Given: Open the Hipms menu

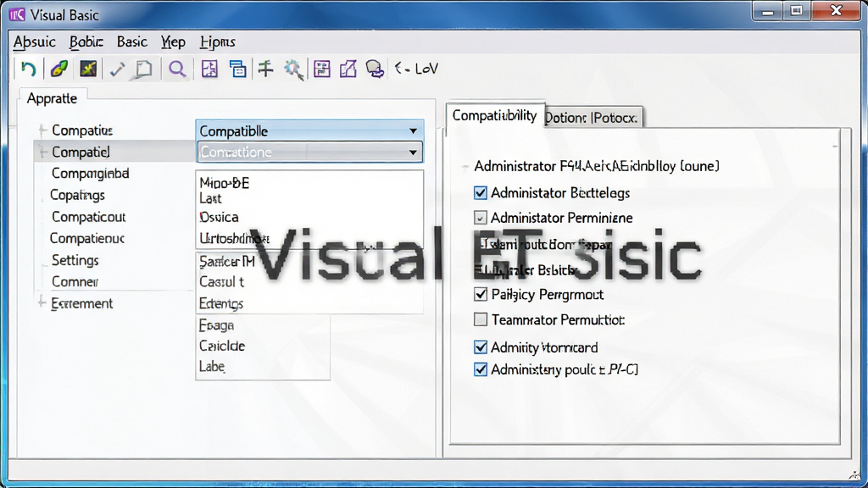Looking at the screenshot, I should click(218, 42).
